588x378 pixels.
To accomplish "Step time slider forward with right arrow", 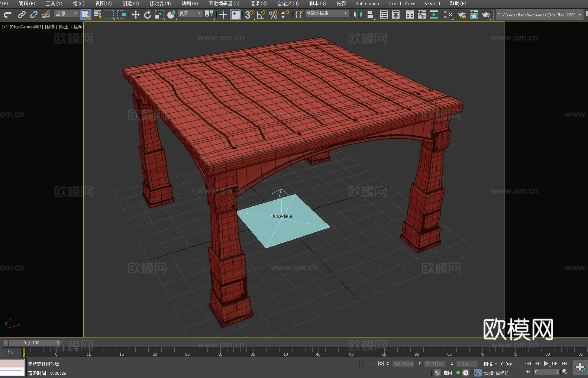I will pyautogui.click(x=58, y=343).
